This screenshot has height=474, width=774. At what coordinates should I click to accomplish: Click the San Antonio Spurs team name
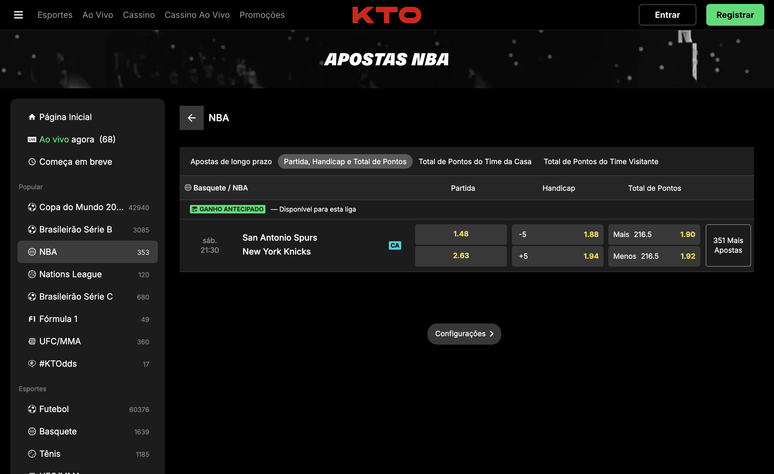[279, 237]
